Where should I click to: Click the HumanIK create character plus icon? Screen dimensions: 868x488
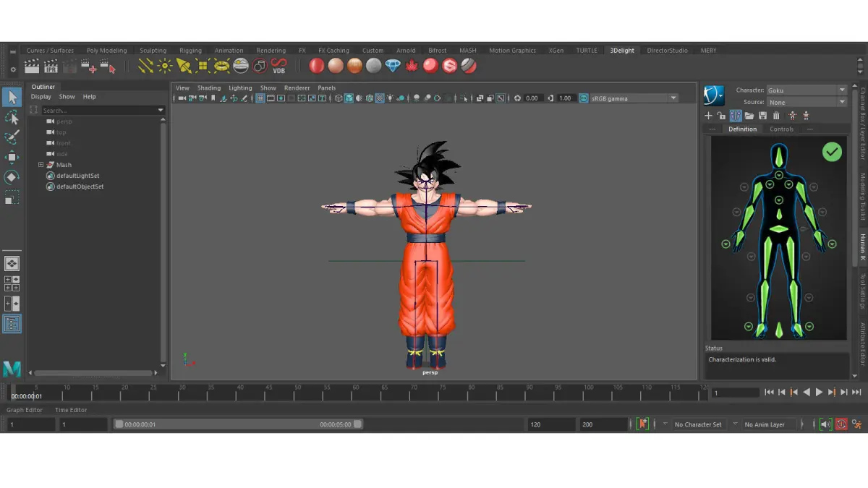708,116
